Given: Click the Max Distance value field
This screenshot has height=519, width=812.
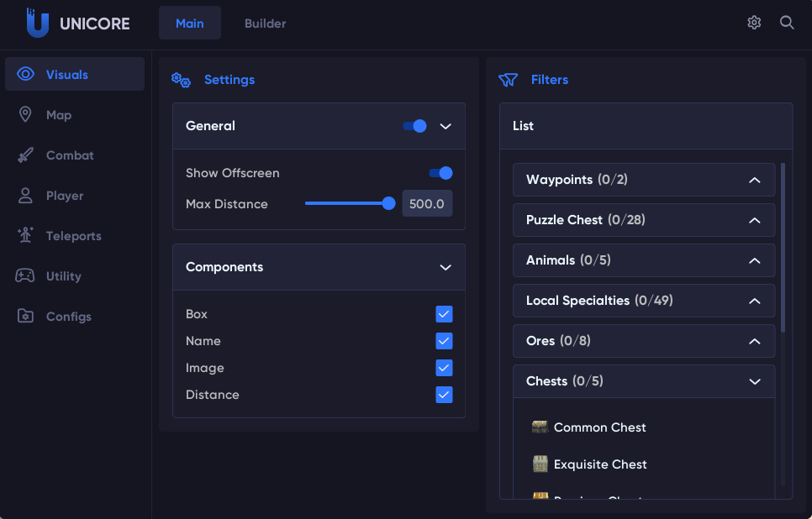Looking at the screenshot, I should 427,204.
